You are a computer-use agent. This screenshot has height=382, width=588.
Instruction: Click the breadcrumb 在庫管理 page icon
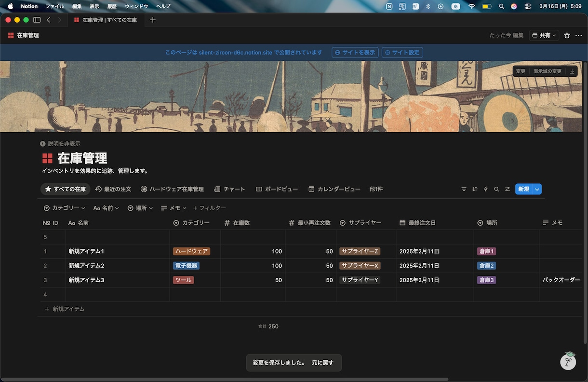[x=11, y=35]
